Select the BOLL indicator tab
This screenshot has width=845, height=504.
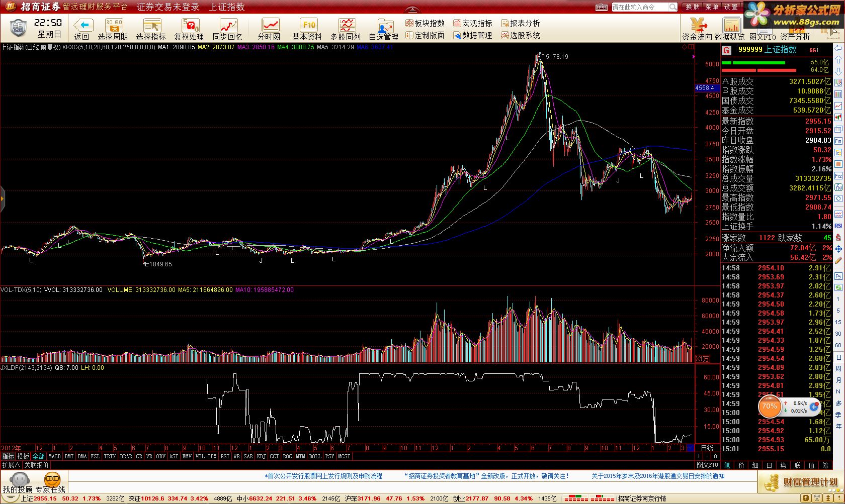tap(315, 456)
